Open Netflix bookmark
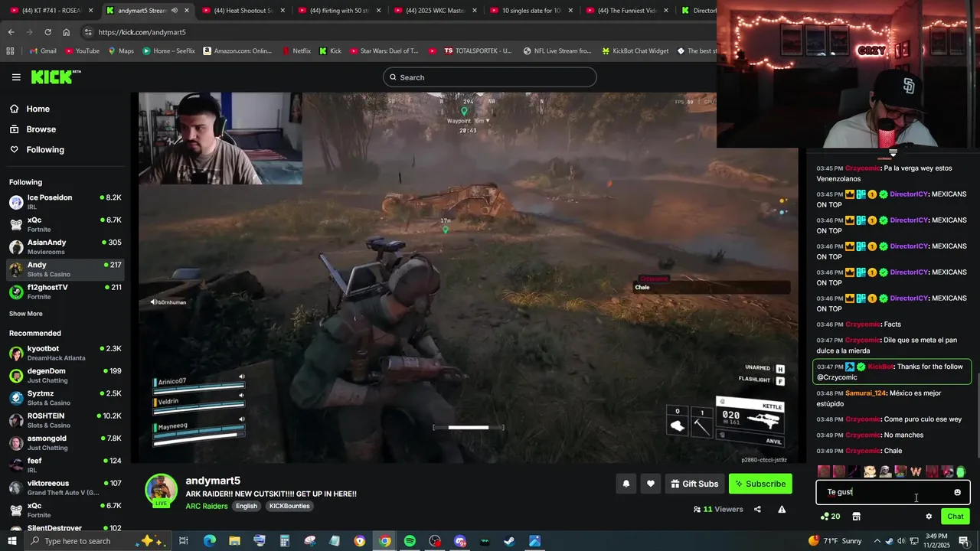Viewport: 980px width, 551px height. click(296, 51)
